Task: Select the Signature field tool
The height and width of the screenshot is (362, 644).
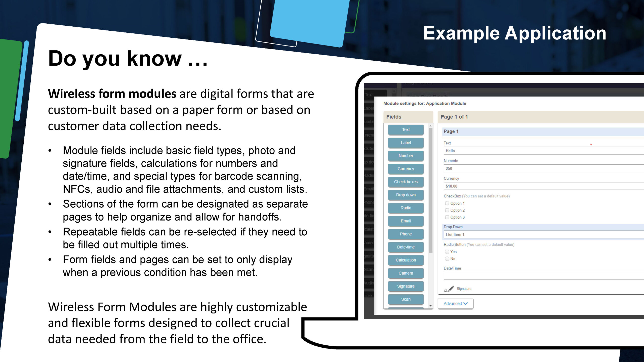Action: [405, 286]
